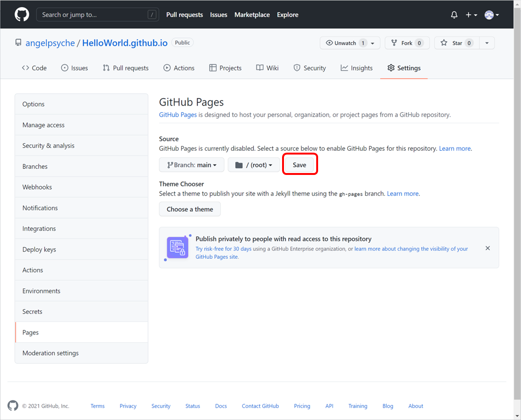Open Contact GitHub footer link
The width and height of the screenshot is (521, 420).
click(260, 406)
